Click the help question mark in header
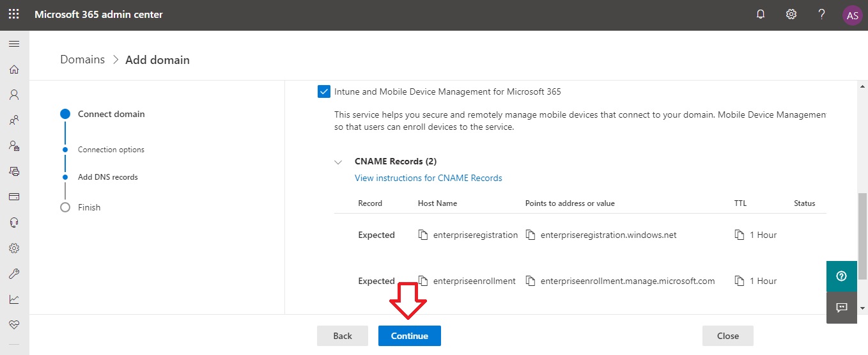The image size is (868, 355). 822,14
